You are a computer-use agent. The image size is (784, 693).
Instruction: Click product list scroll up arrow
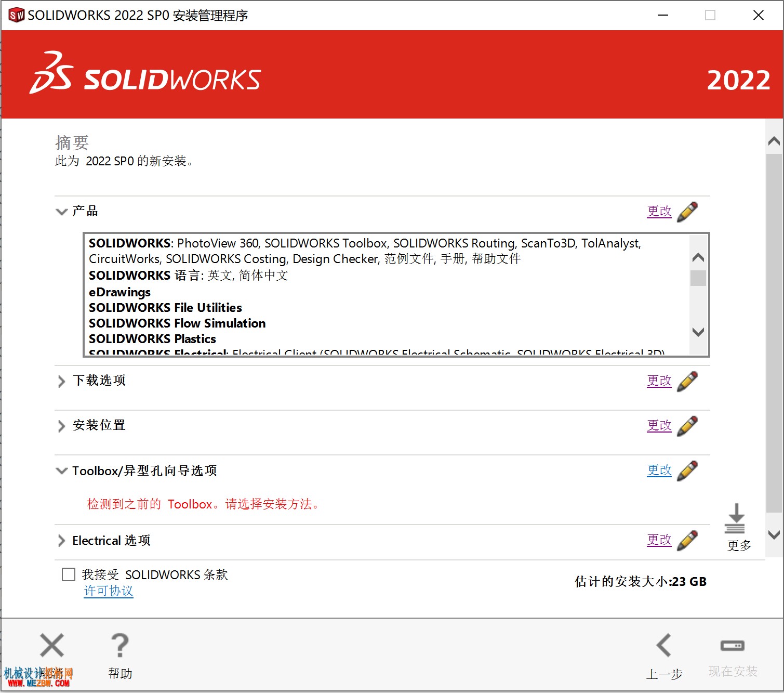click(x=698, y=257)
